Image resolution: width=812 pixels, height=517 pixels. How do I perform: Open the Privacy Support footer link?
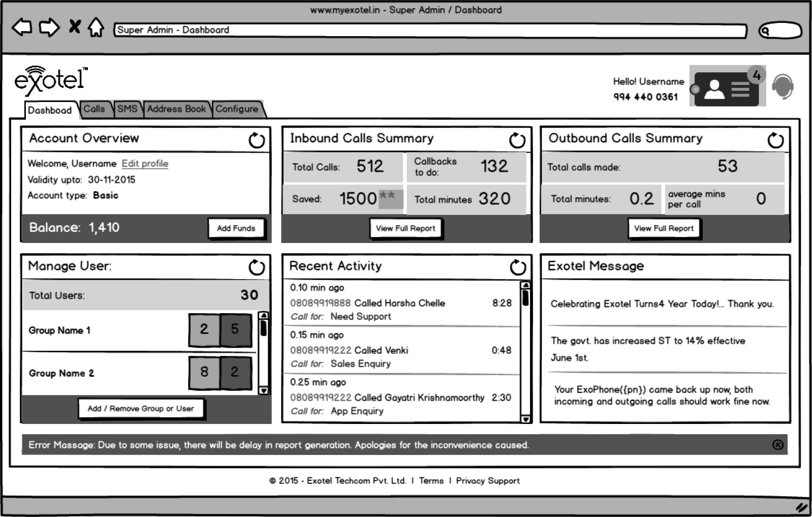(x=488, y=481)
